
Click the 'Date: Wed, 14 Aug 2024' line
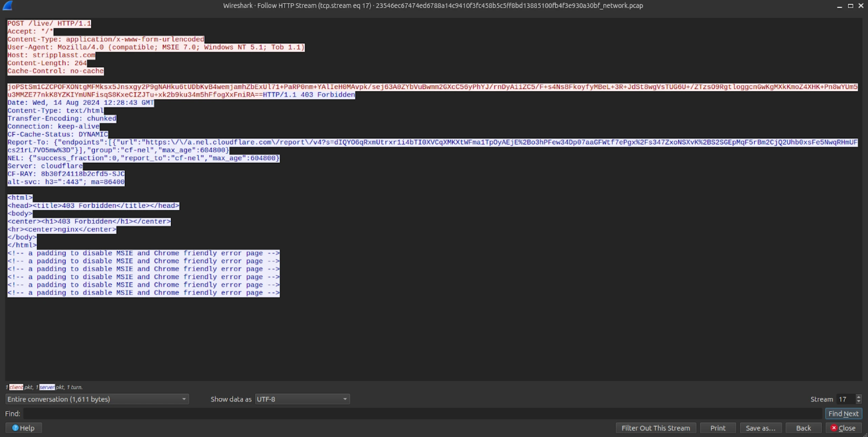(81, 102)
